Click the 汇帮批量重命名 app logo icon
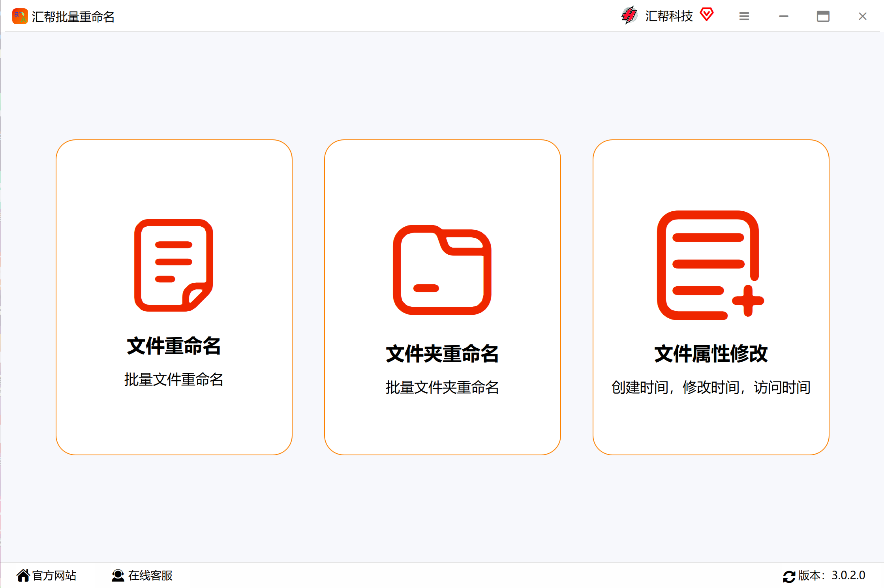The width and height of the screenshot is (884, 588). [x=20, y=16]
